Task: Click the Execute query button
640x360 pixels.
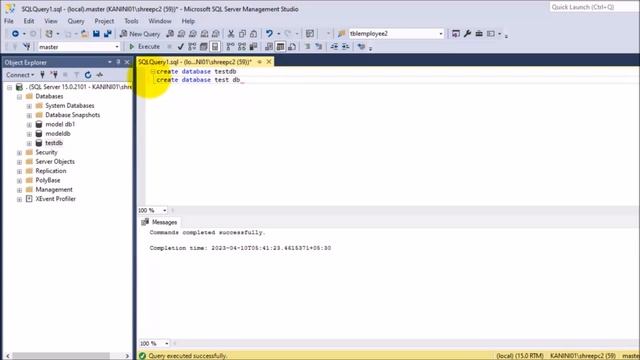Action: click(x=144, y=47)
